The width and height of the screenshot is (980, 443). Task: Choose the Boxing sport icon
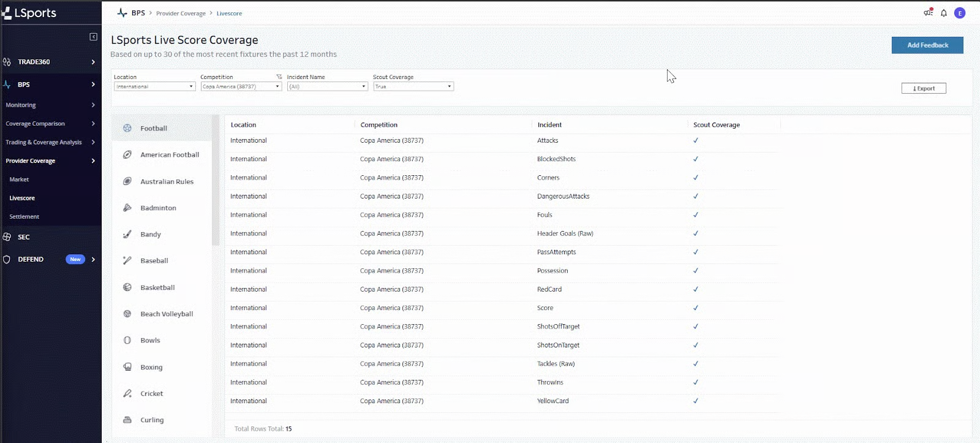point(127,367)
